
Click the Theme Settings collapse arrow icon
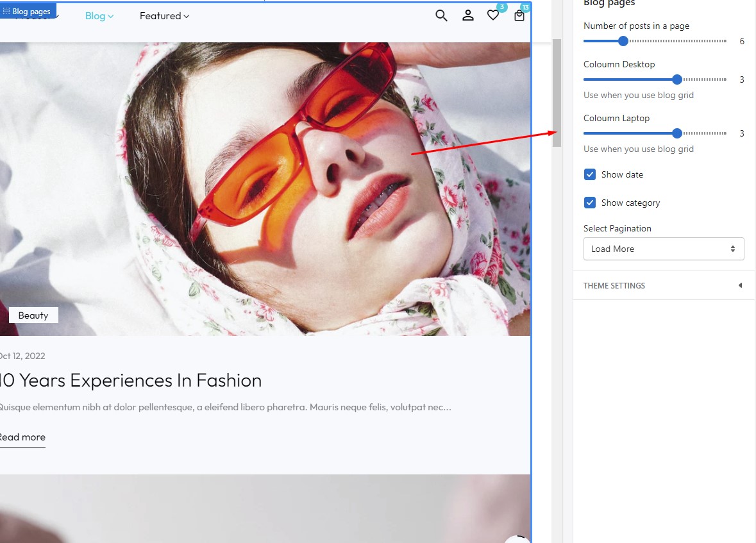click(x=740, y=285)
